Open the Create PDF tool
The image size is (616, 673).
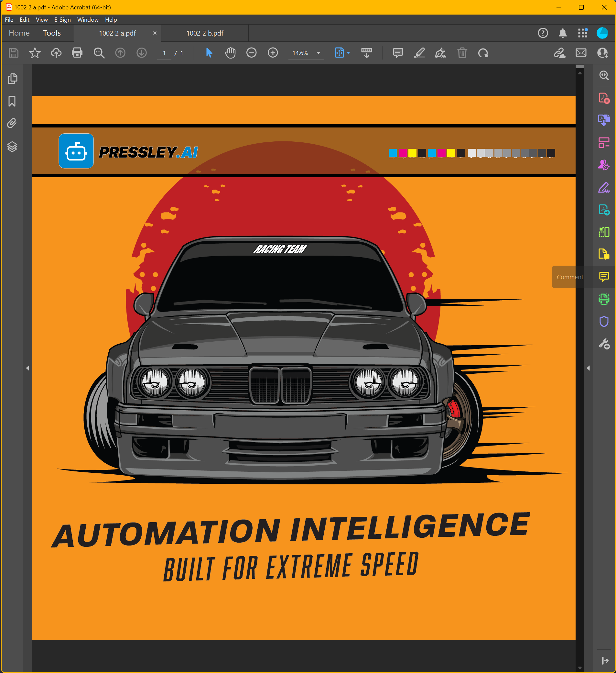[604, 98]
